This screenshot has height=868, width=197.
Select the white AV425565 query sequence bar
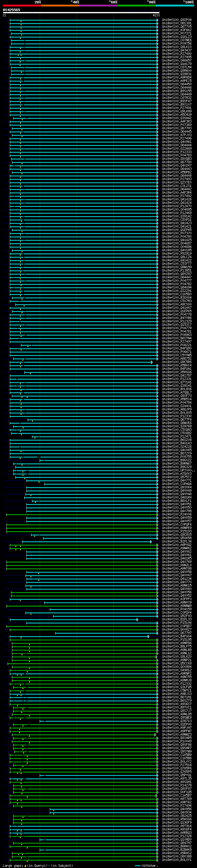pos(81,12)
